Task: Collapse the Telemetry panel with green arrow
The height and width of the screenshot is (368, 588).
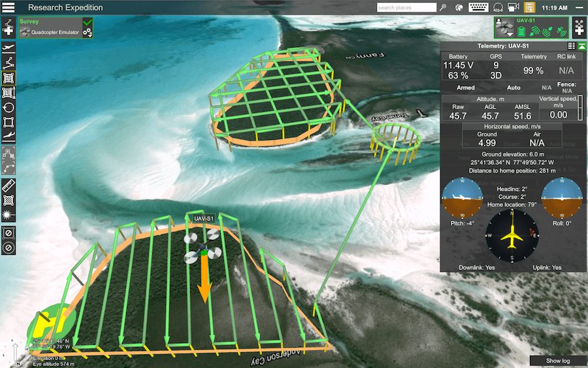Action: [581, 45]
